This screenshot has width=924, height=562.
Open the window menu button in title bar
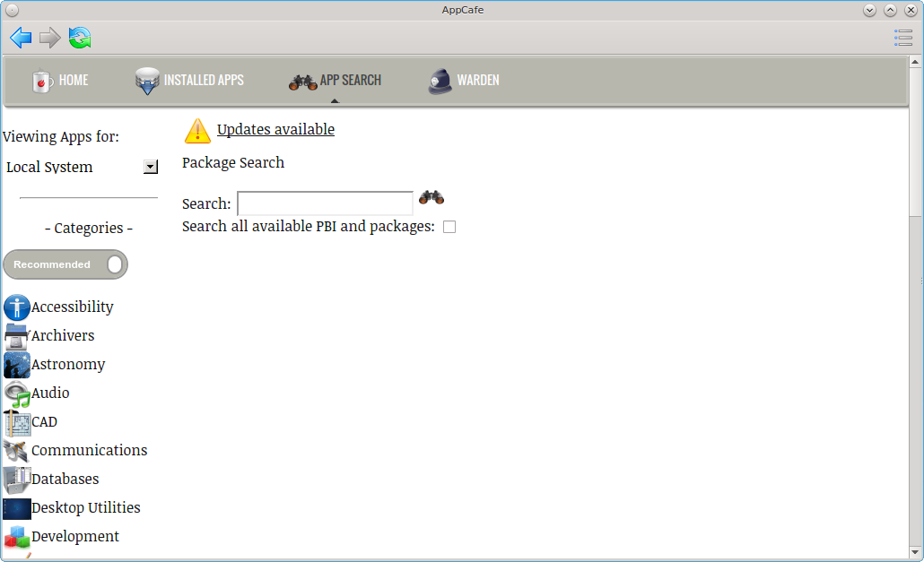tap(12, 10)
